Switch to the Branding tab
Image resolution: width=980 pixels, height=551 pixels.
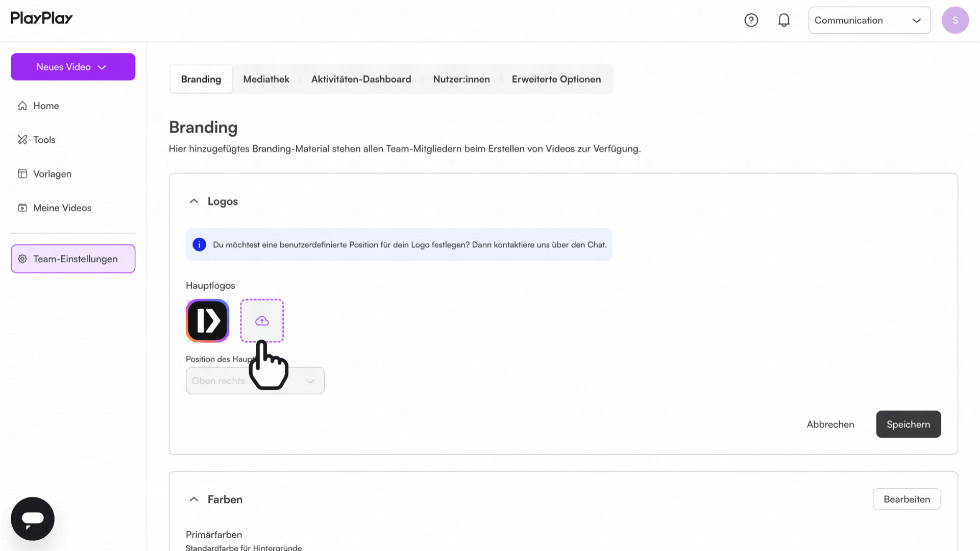click(x=201, y=79)
